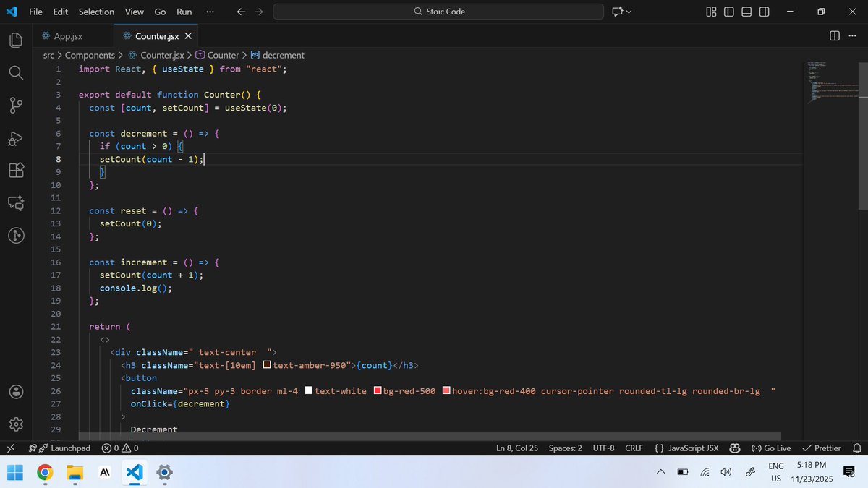Open the Run and Debug view

[x=16, y=138]
